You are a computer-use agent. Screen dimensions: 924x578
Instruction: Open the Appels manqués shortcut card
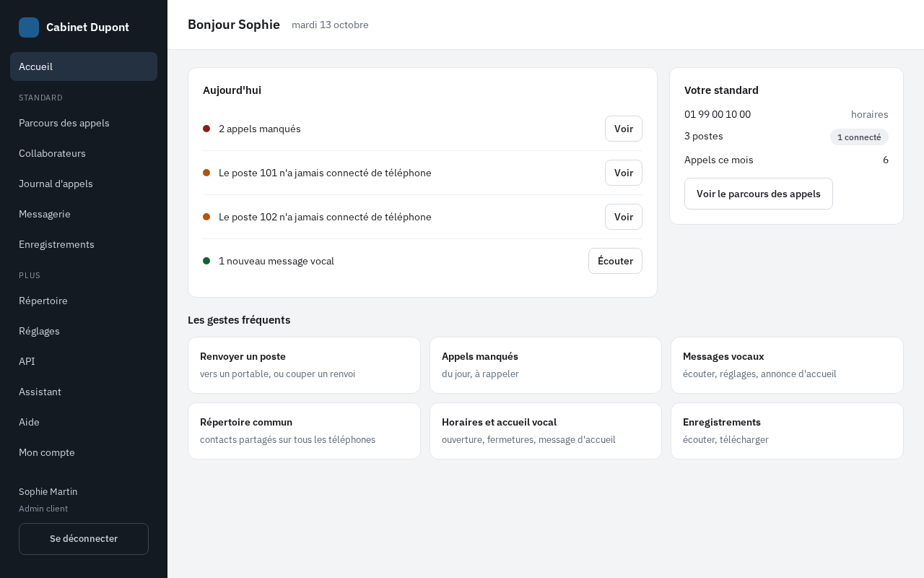point(546,365)
